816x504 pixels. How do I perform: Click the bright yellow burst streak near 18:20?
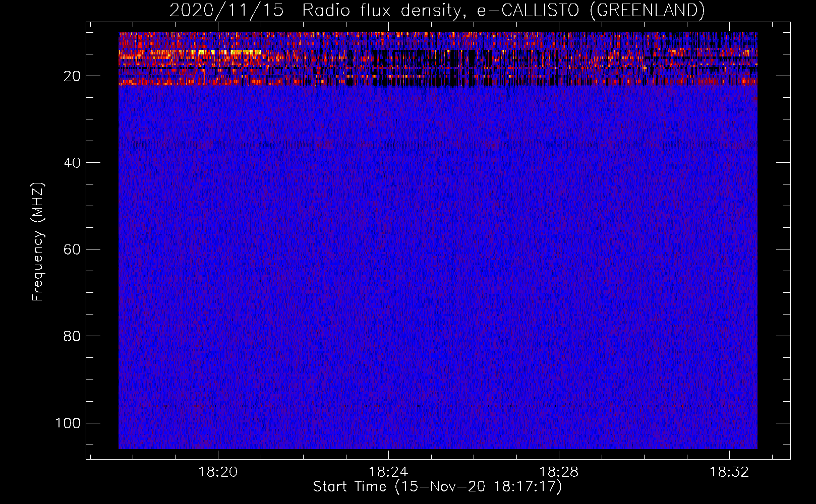(232, 52)
